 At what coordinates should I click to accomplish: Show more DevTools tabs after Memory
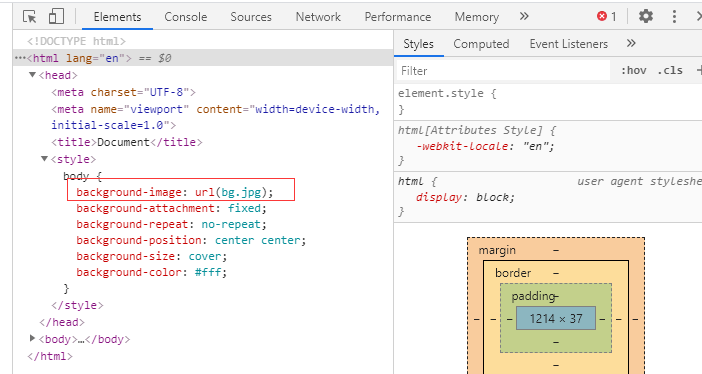(524, 17)
